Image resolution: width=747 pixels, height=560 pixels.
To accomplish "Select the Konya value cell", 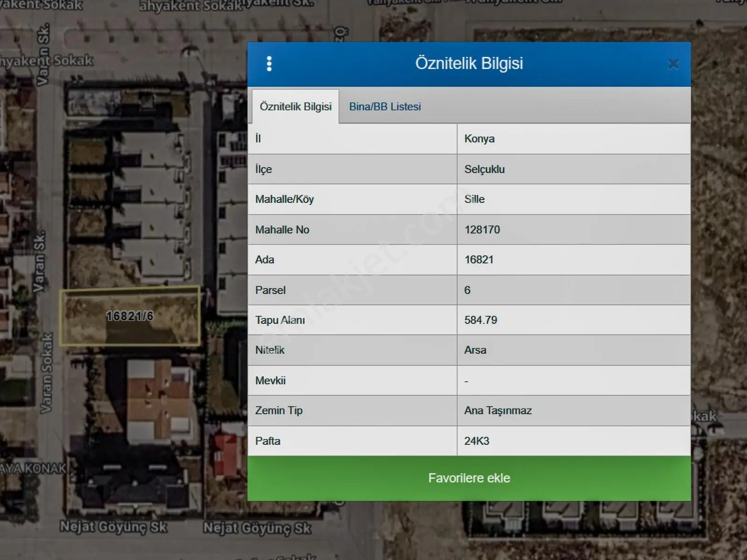I will tap(573, 139).
